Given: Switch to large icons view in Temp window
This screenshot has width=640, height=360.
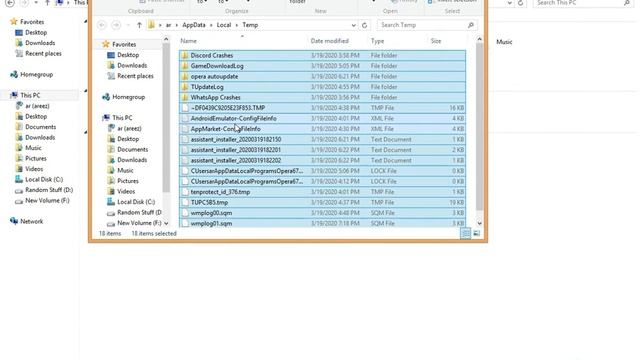Looking at the screenshot, I should tap(476, 233).
